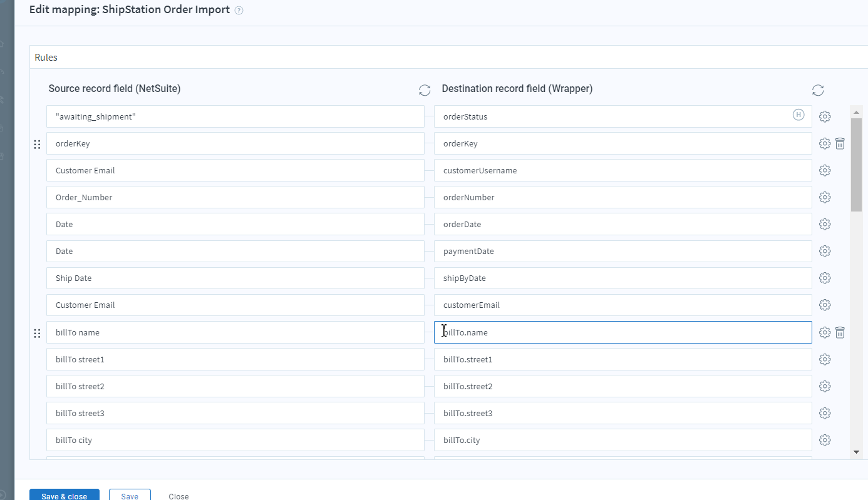Click Date source field for paymentDate
Screen dimensions: 868x500
pyautogui.click(x=235, y=251)
